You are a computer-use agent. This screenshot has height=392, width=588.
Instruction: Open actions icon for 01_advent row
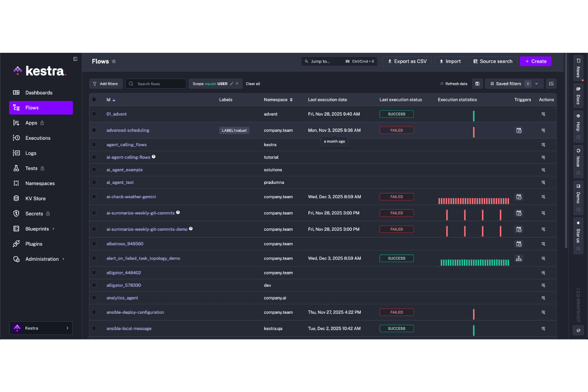pos(543,114)
